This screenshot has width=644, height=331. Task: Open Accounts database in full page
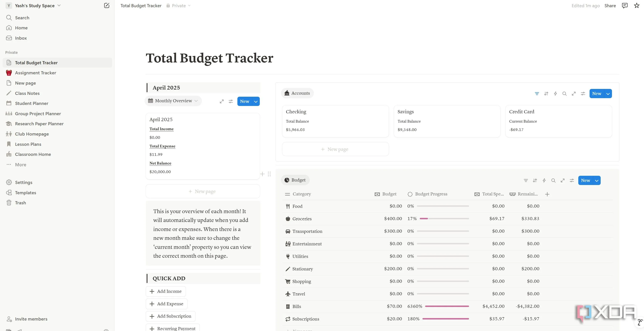pyautogui.click(x=574, y=93)
